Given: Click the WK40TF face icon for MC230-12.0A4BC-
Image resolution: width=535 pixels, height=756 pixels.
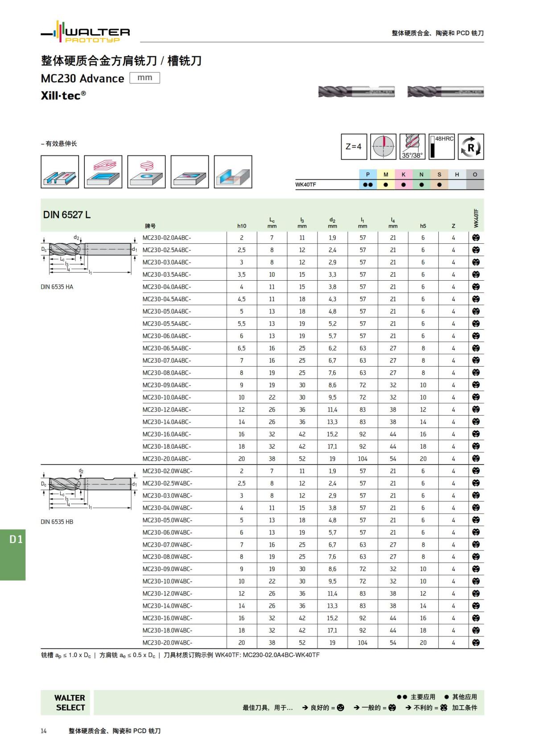Looking at the screenshot, I should click(476, 409).
